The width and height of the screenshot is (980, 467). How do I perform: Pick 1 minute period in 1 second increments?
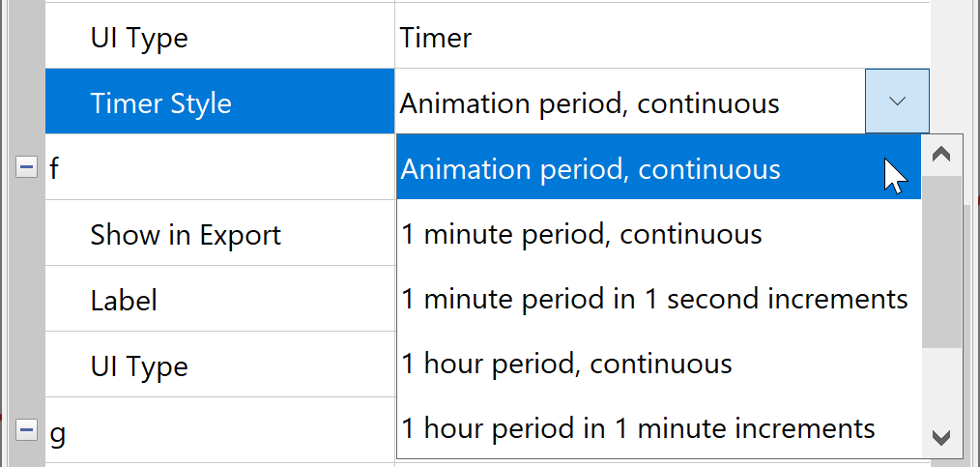654,299
